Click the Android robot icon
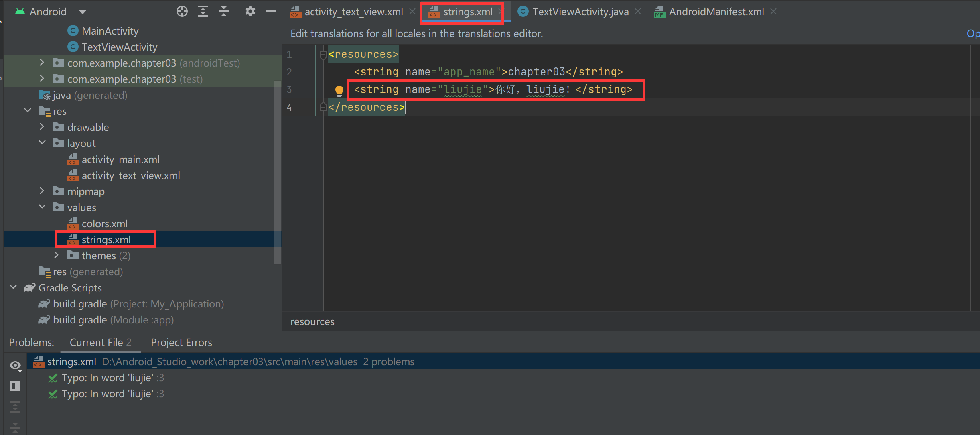 (20, 12)
